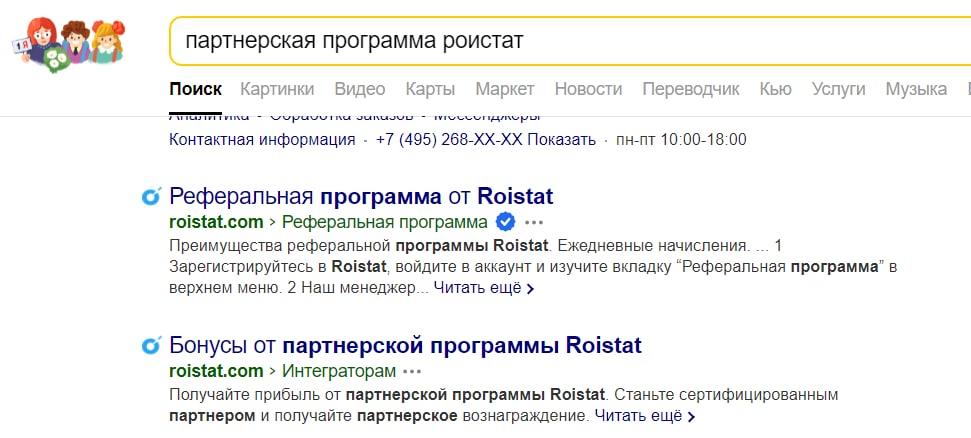Click the Интеграторам breadcrumb link

(339, 371)
